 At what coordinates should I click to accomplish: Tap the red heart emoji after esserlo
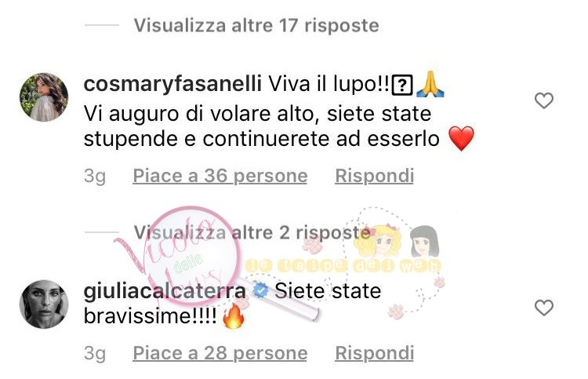point(461,138)
